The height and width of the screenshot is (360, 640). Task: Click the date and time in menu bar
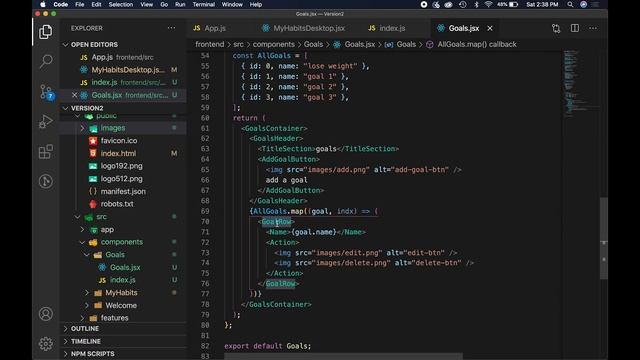coord(542,4)
